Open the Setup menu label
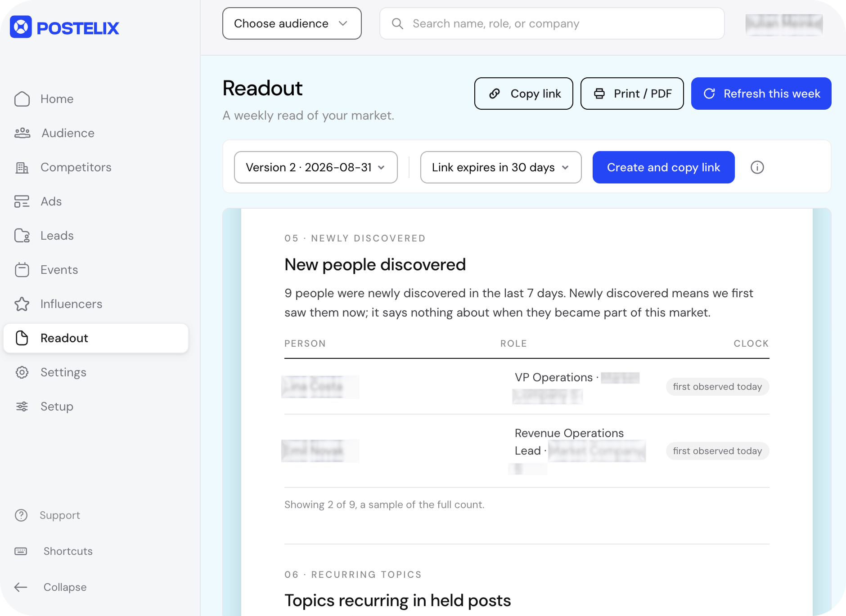846x616 pixels. pos(57,406)
